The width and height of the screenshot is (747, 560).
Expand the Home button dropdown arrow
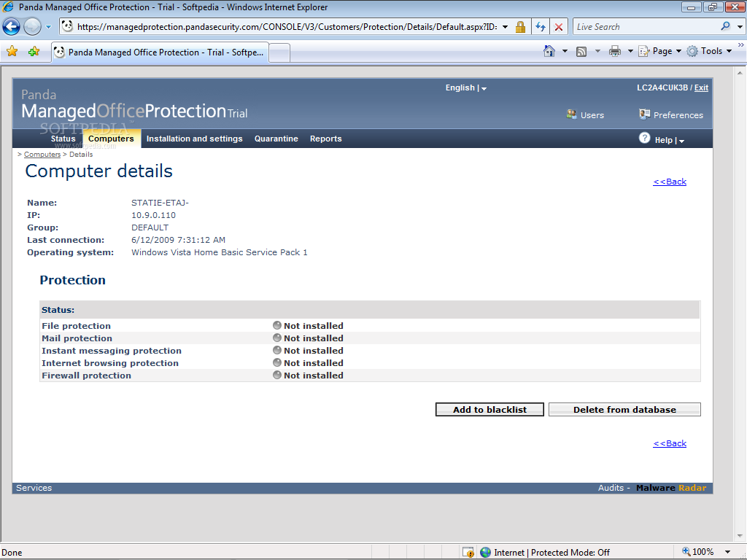point(565,51)
